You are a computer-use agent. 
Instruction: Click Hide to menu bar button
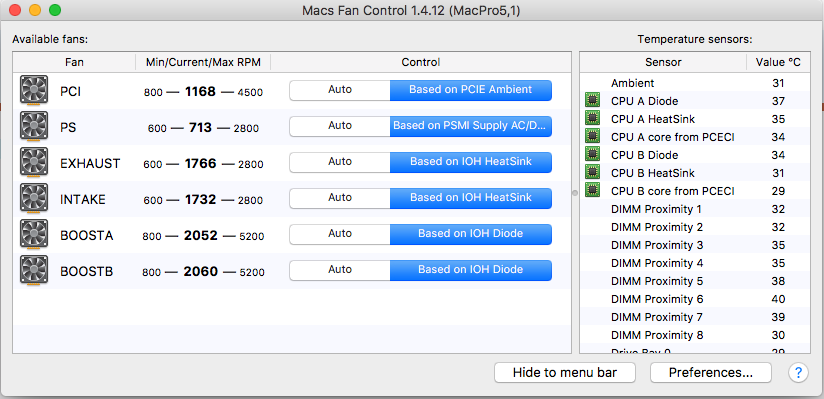565,373
